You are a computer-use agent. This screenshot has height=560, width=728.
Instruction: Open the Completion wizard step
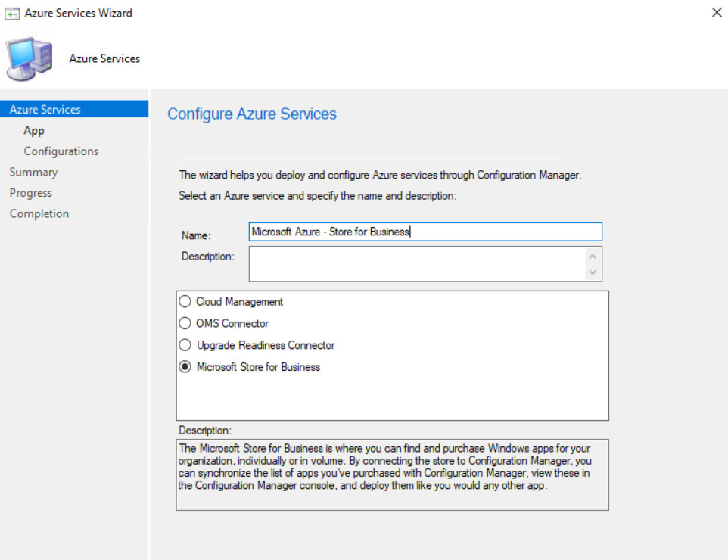(x=39, y=213)
